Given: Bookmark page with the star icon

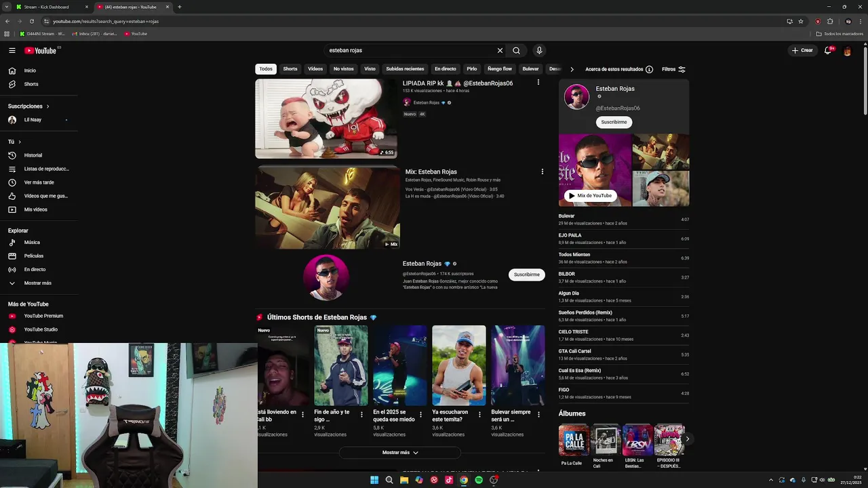Looking at the screenshot, I should pyautogui.click(x=801, y=21).
